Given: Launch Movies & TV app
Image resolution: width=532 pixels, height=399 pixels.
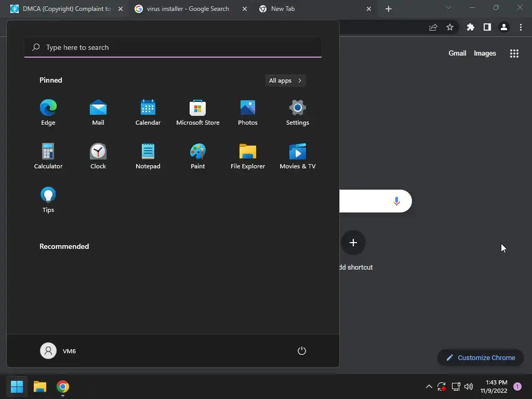Looking at the screenshot, I should coord(298,156).
